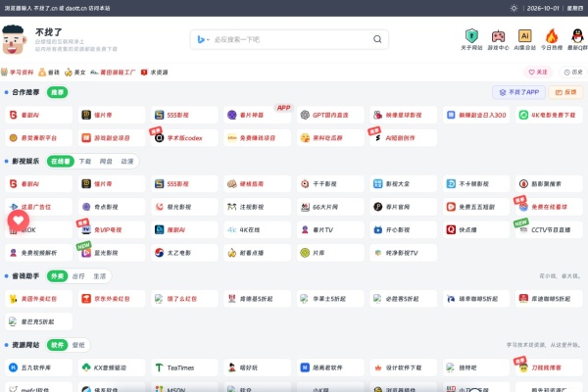Click the magnifier search icon in the search box
Viewport: 588px width, 392px height.
[377, 39]
